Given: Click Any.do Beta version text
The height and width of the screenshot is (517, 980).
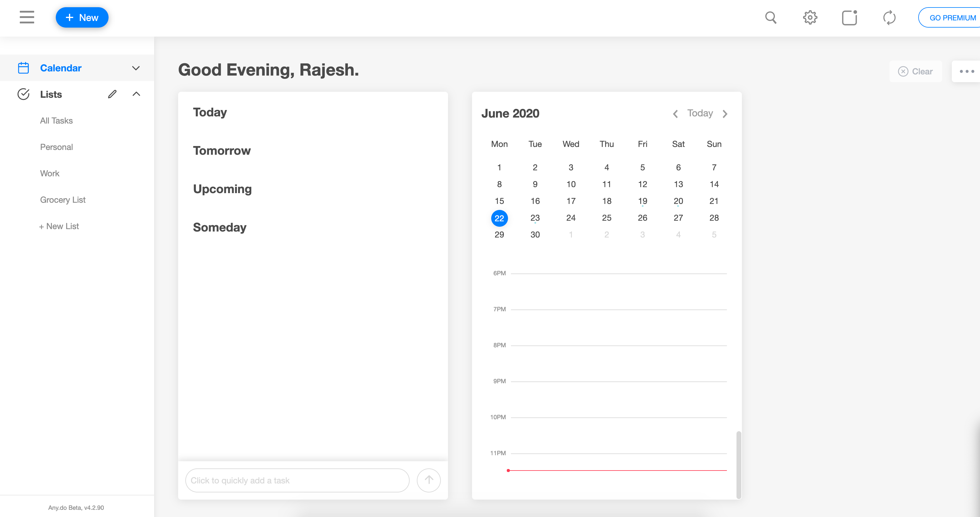Looking at the screenshot, I should coord(76,507).
